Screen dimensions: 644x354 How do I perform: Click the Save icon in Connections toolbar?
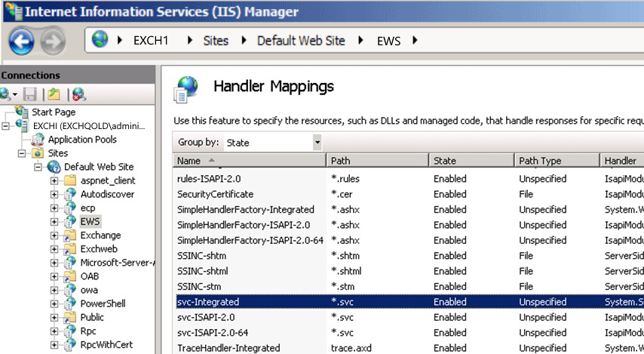point(30,94)
